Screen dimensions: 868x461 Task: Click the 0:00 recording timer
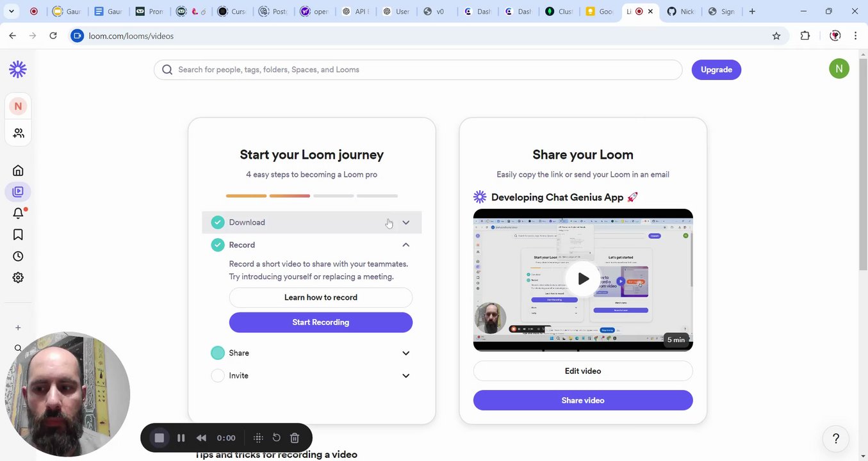(x=226, y=438)
